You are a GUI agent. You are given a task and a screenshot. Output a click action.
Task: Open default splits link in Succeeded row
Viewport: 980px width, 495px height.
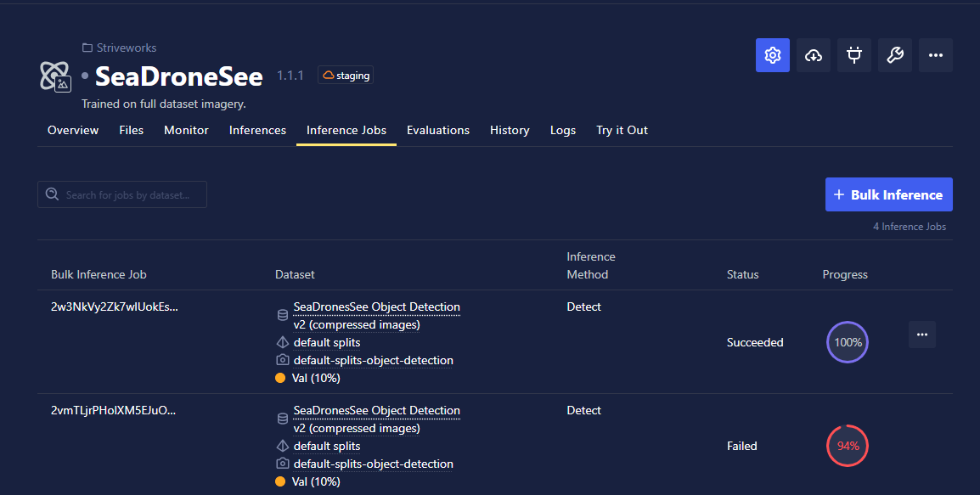327,342
